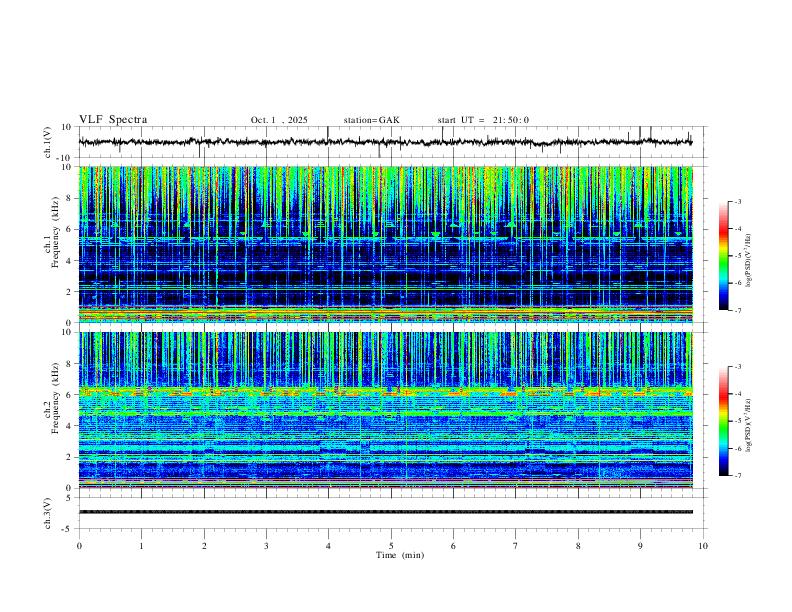Click inside the ch.2 spectrogram panel
Image resolution: width=792 pixels, height=612 pixels.
click(x=385, y=410)
